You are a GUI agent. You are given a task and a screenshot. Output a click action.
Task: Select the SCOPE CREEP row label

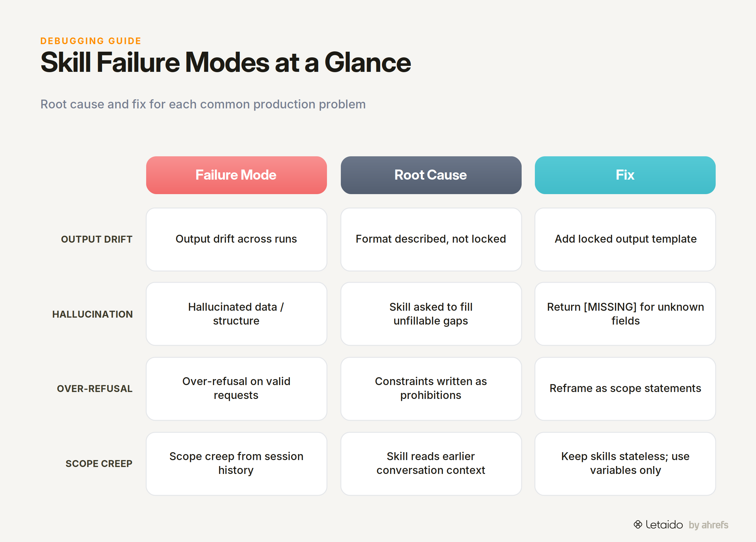[x=99, y=464]
